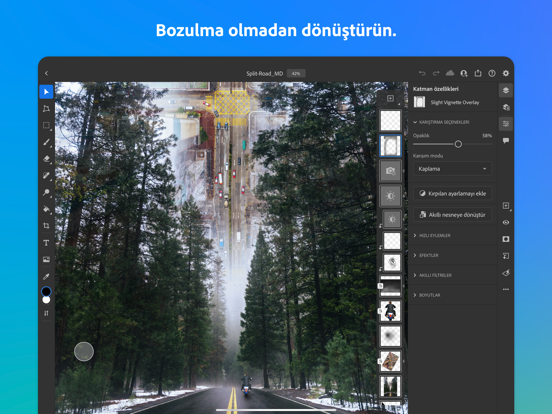Screen dimensions: 552x414
Task: Select the Paint Bucket fill tool
Action: (46, 209)
